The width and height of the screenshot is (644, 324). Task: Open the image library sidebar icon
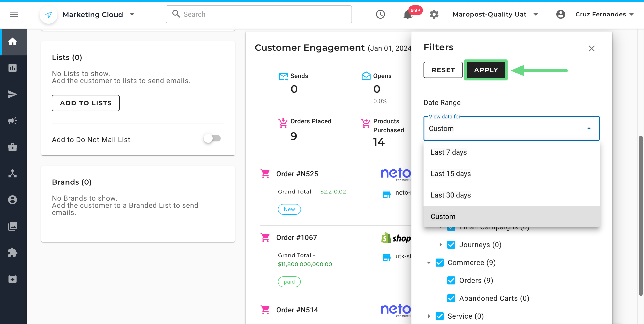tap(13, 226)
